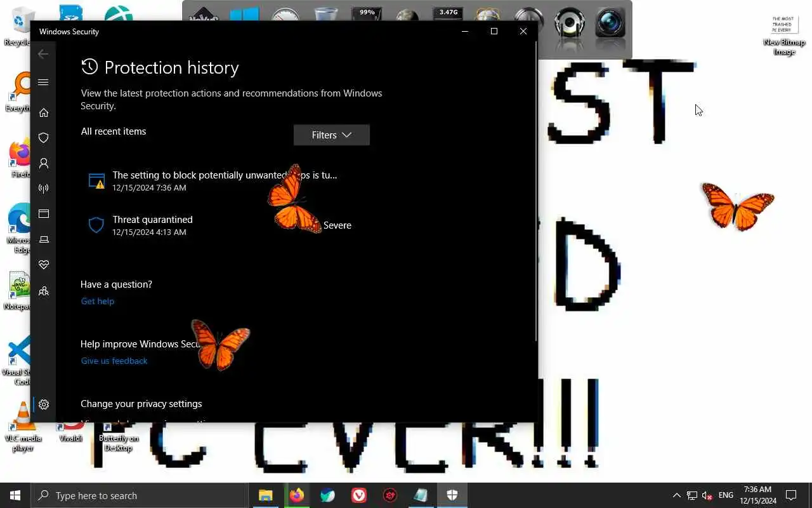Open the headphones icon in top dock
Screen dimensions: 812x508
pos(570,24)
